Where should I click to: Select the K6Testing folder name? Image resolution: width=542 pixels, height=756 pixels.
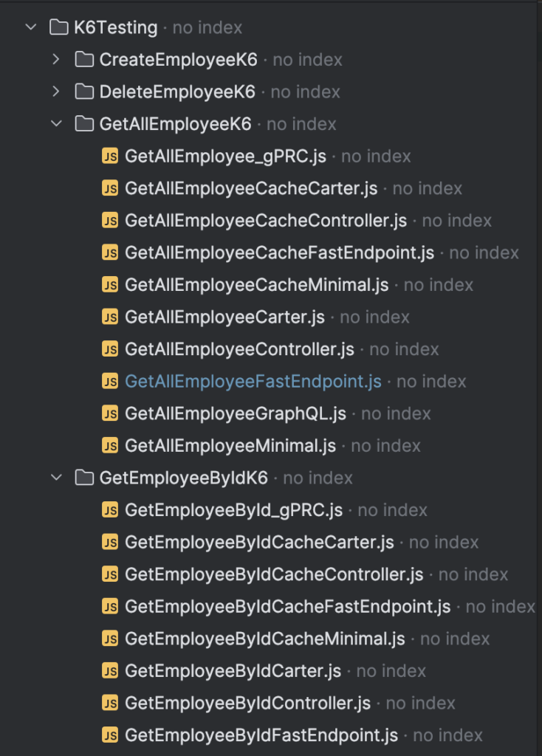click(x=116, y=28)
